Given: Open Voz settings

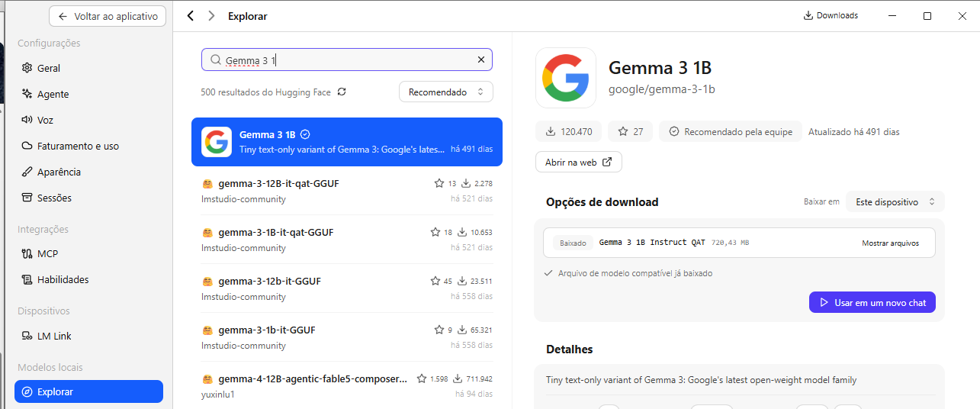Looking at the screenshot, I should coord(88,120).
